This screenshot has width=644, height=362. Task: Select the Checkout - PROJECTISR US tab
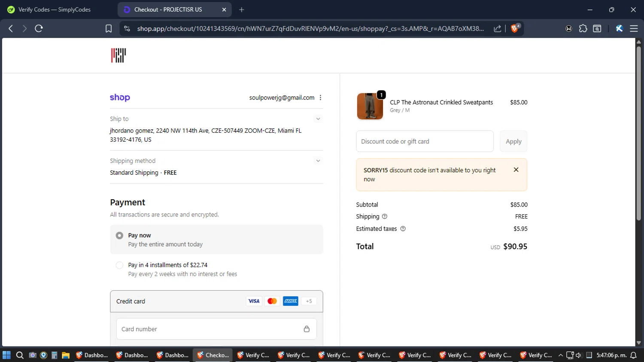click(x=175, y=9)
